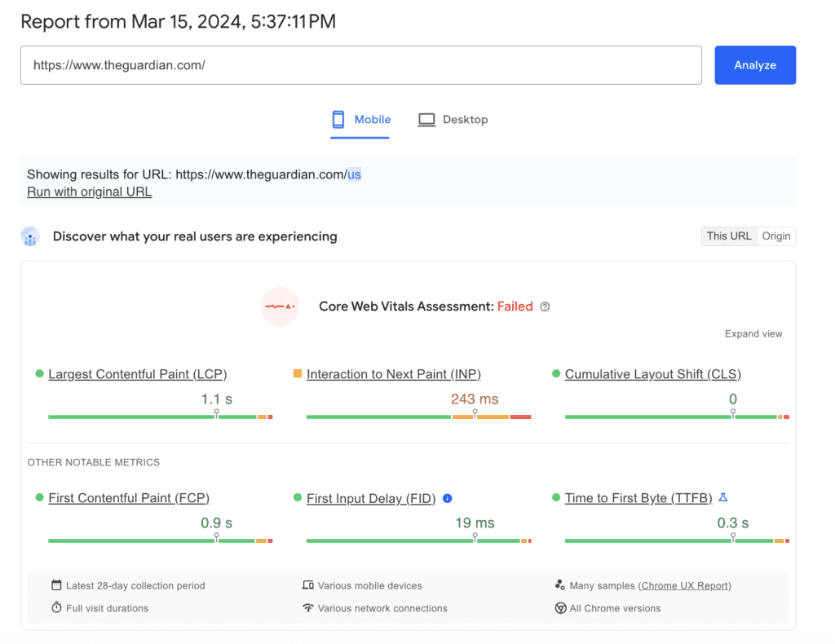Open First Input Delay (FID) link
This screenshot has height=644, width=835.
(371, 499)
